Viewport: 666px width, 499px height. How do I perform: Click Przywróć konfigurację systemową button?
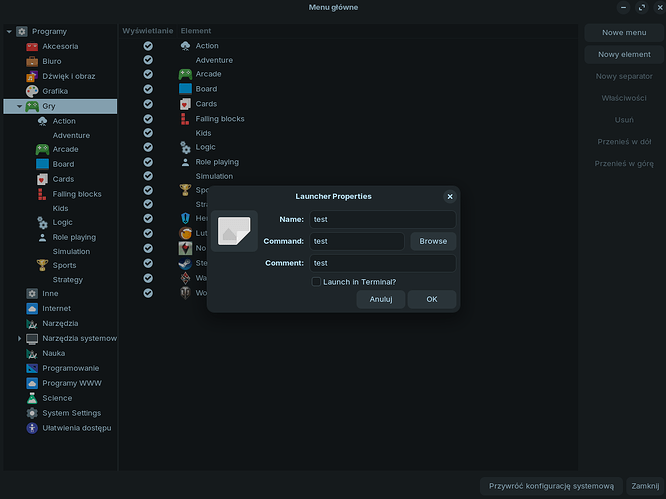pos(551,486)
